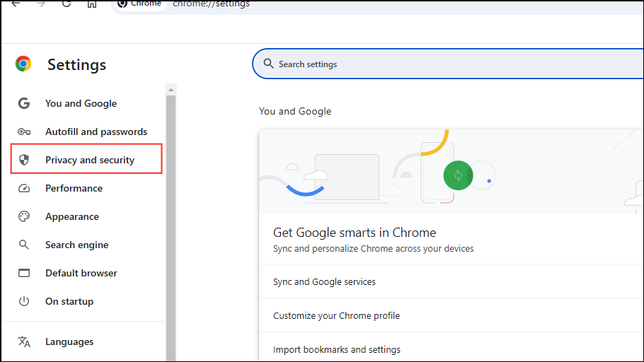Click the sidebar vertical scrollbar thumb

[x=171, y=228]
